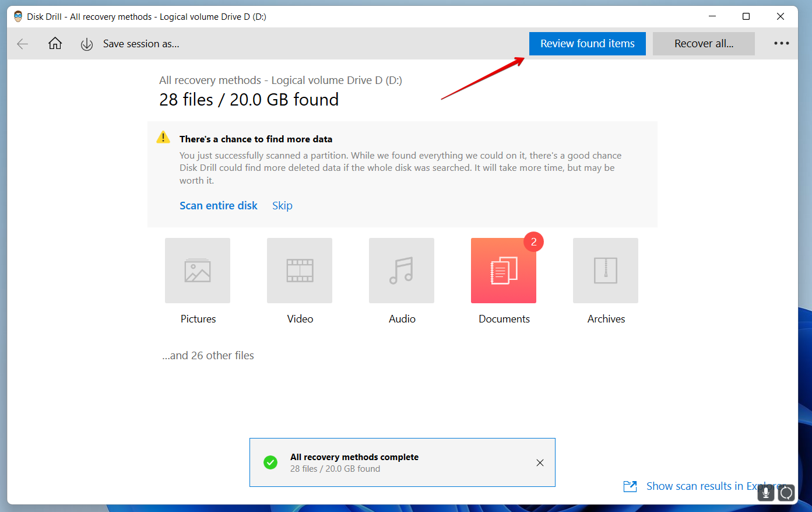Click Save session as... label
The image size is (812, 512).
(141, 44)
